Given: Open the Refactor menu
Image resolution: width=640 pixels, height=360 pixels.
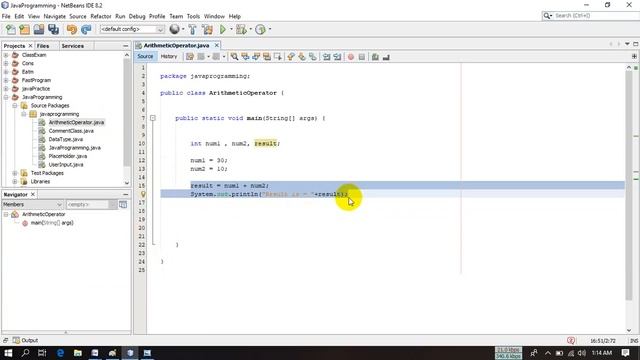Looking at the screenshot, I should (101, 16).
